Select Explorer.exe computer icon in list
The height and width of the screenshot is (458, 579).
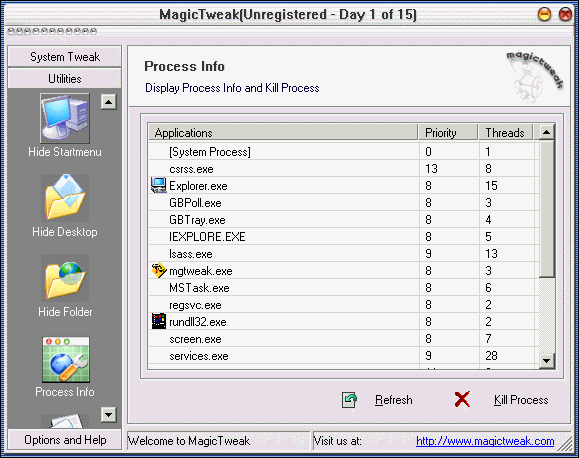pos(159,185)
